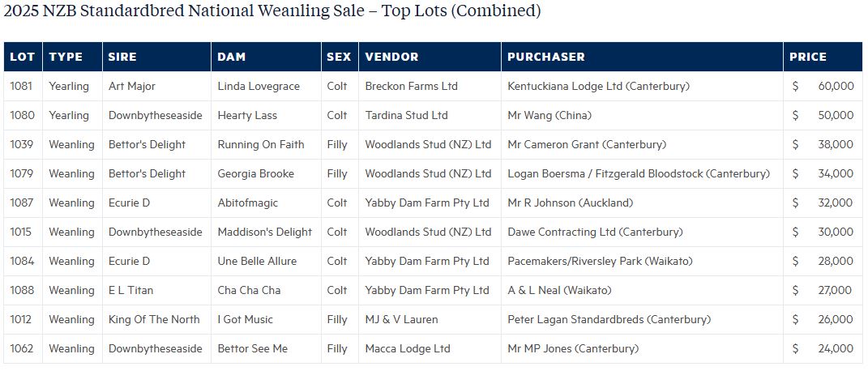This screenshot has width=868, height=371.
Task: Click purchaser Kentuckiana Lodge Ltd (Canterbury)
Action: point(598,86)
